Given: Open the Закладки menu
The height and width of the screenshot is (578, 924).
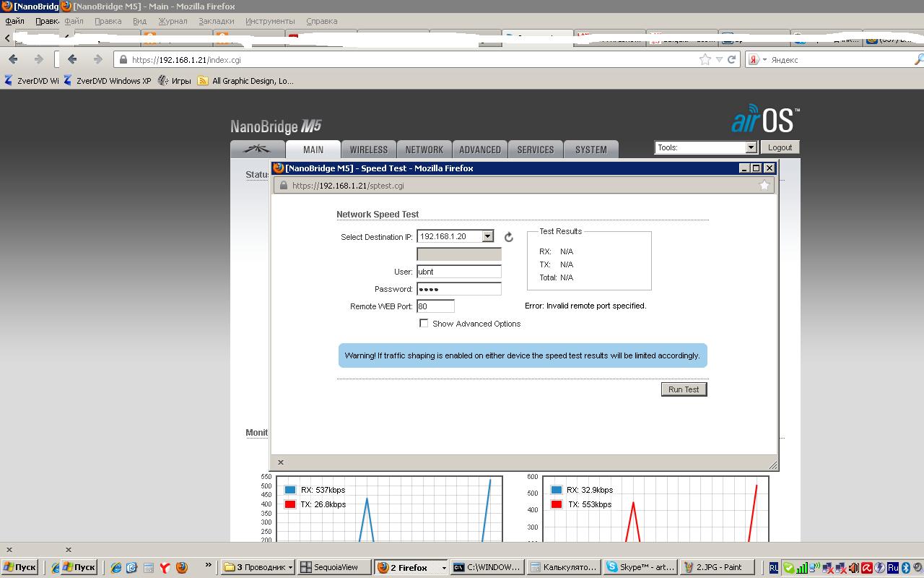Looking at the screenshot, I should pos(216,21).
